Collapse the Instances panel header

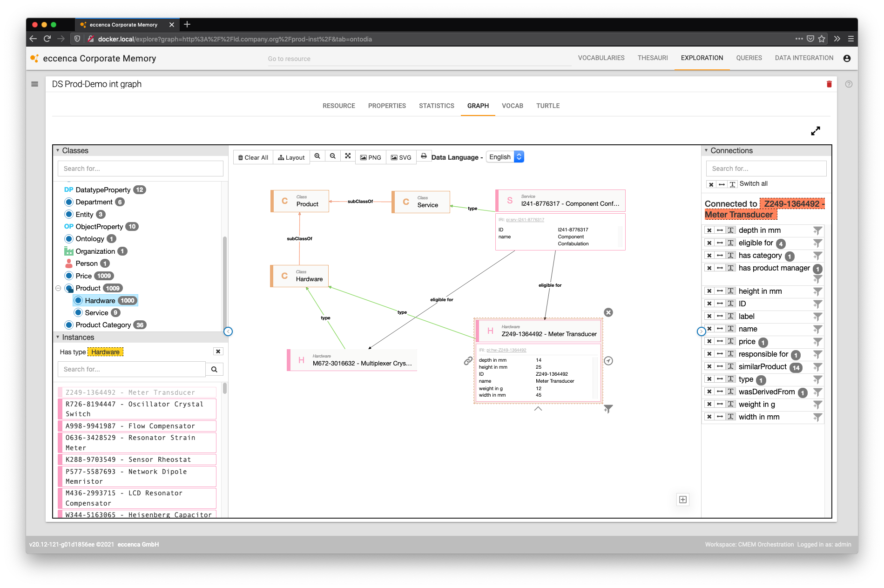coord(58,337)
